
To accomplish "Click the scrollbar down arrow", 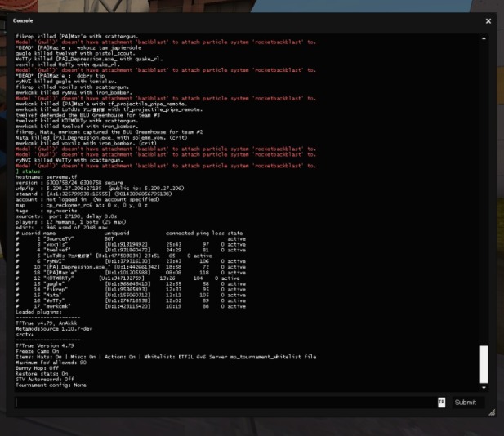I will coord(484,388).
